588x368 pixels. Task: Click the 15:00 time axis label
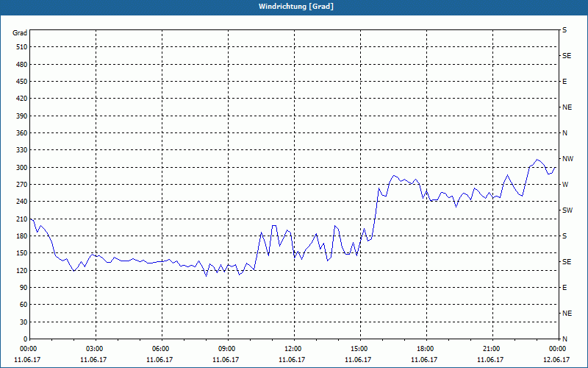359,349
